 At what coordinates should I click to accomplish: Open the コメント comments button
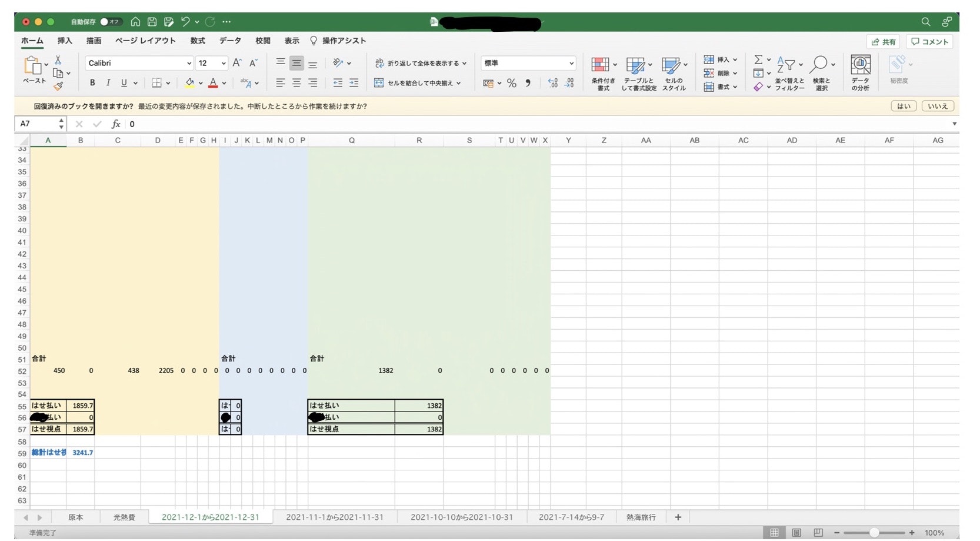(929, 42)
